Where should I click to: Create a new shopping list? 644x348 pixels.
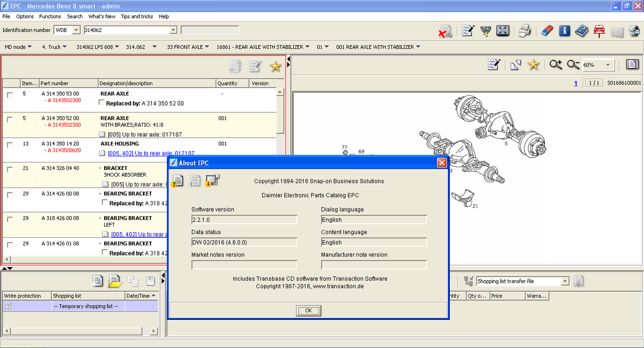97,282
